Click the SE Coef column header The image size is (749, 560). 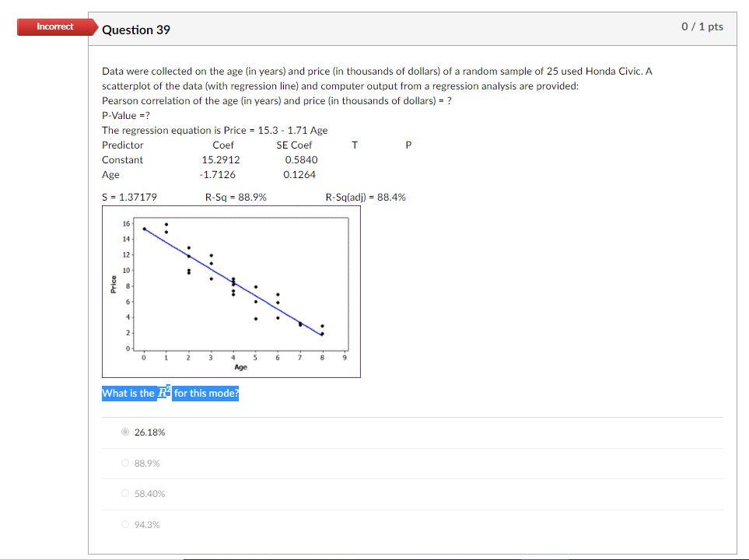[294, 145]
